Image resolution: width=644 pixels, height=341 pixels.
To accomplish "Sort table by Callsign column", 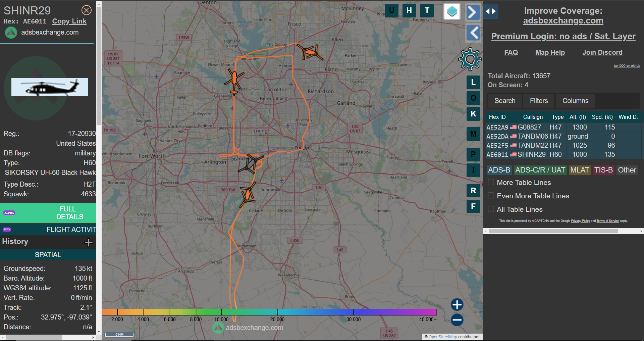I will [x=533, y=117].
